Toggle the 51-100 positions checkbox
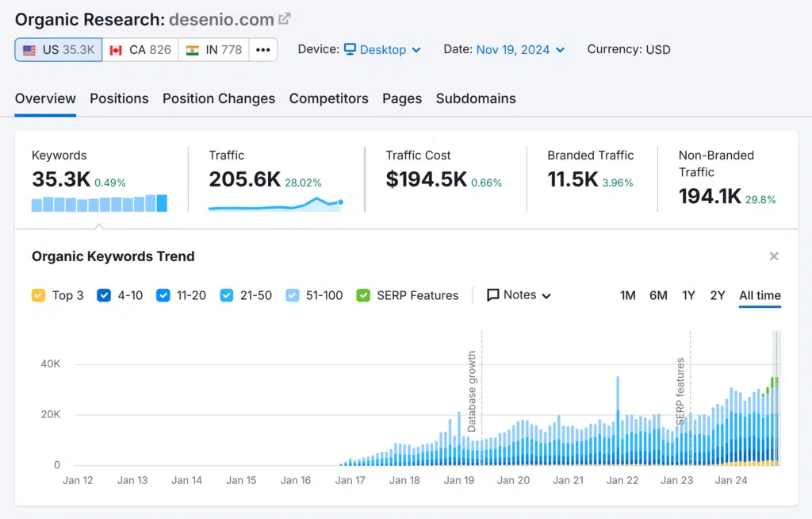Viewport: 812px width, 519px height. (x=293, y=295)
